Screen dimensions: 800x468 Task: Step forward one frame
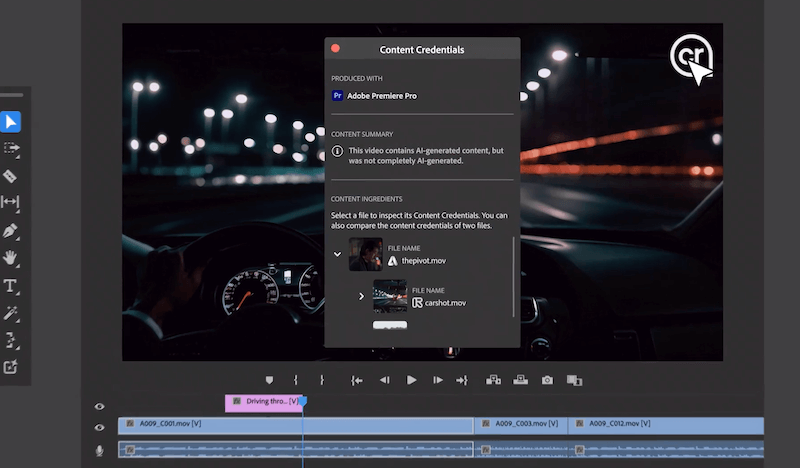click(x=438, y=380)
